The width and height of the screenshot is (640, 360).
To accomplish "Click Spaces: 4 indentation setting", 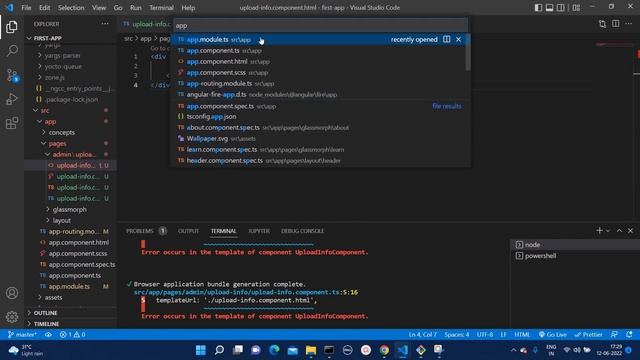I will point(456,334).
